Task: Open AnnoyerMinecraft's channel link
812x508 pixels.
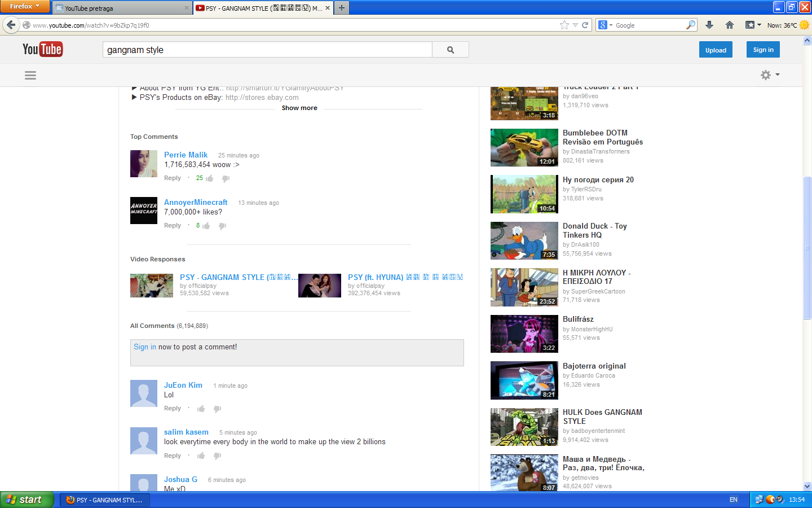Action: (196, 202)
